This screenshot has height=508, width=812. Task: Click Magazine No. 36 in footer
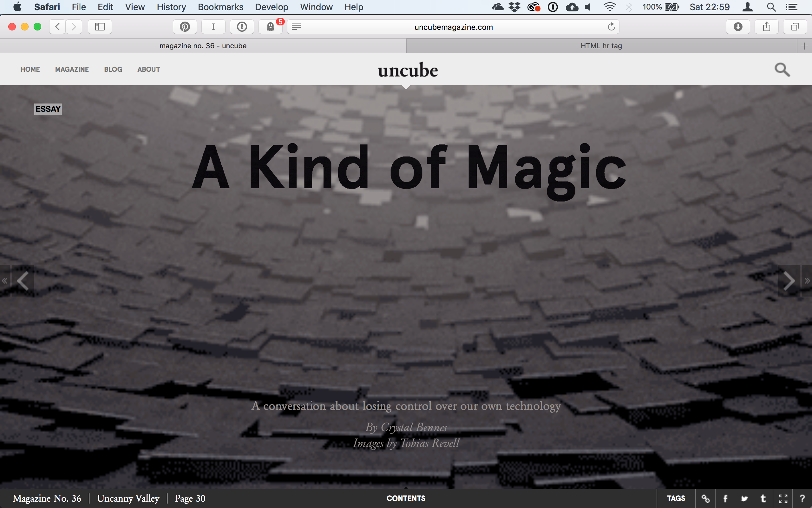point(47,498)
